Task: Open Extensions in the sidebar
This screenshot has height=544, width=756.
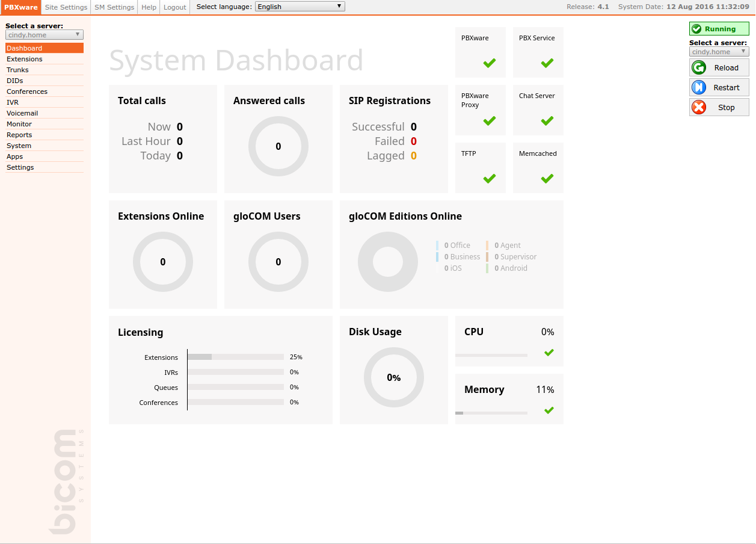Action: coord(45,59)
